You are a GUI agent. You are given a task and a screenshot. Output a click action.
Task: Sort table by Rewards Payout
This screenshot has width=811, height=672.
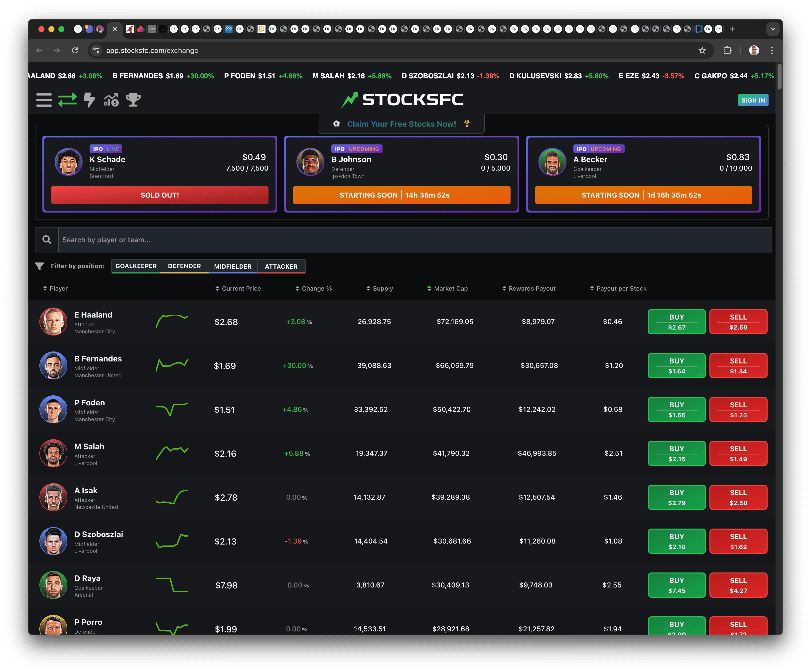point(529,288)
